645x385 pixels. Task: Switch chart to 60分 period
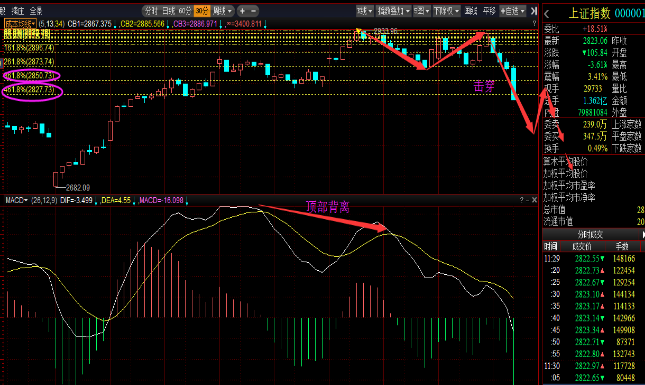(185, 11)
